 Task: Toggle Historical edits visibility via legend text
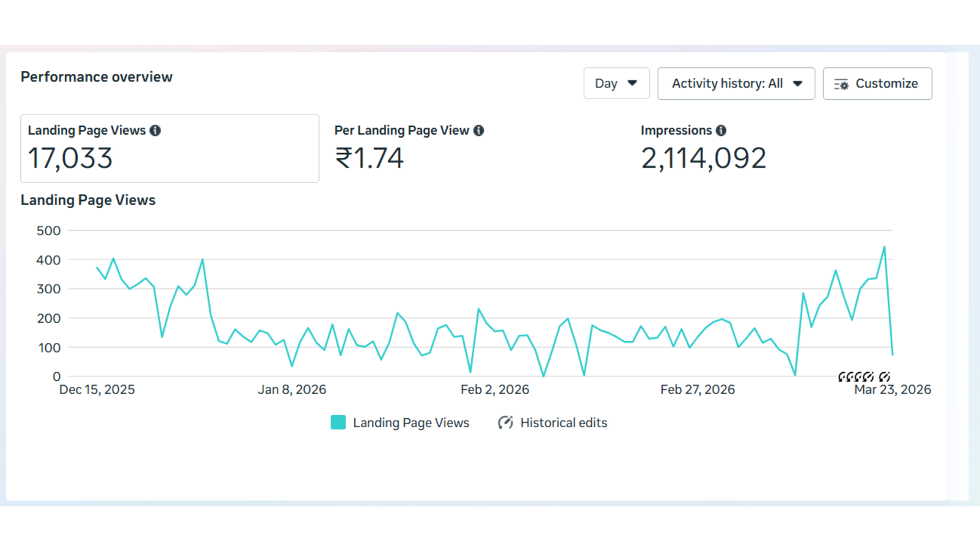click(x=563, y=422)
